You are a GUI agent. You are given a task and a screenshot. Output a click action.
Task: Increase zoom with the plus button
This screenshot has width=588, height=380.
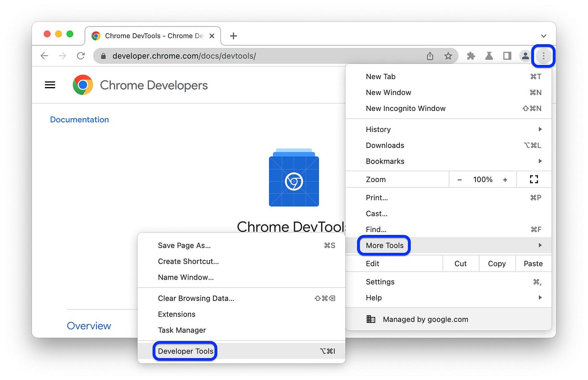(505, 179)
